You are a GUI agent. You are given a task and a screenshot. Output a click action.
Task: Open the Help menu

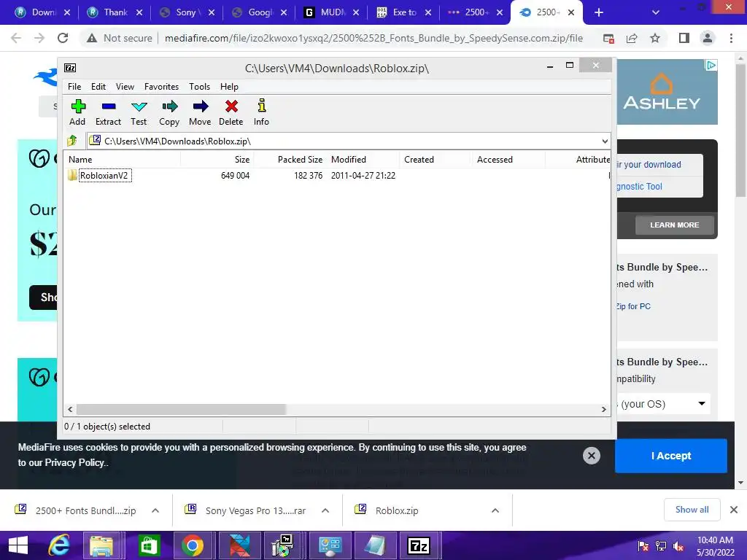[229, 87]
